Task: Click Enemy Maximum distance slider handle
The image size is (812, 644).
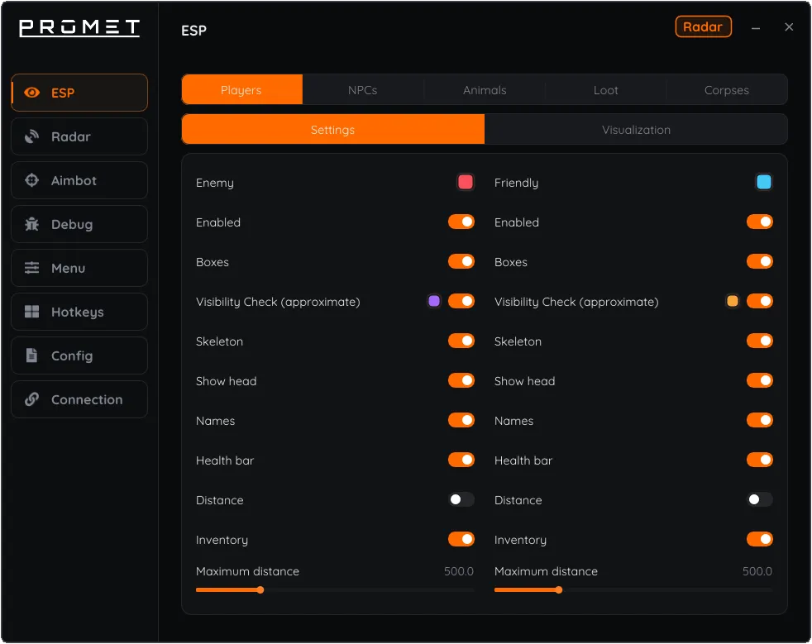Action: pyautogui.click(x=260, y=589)
